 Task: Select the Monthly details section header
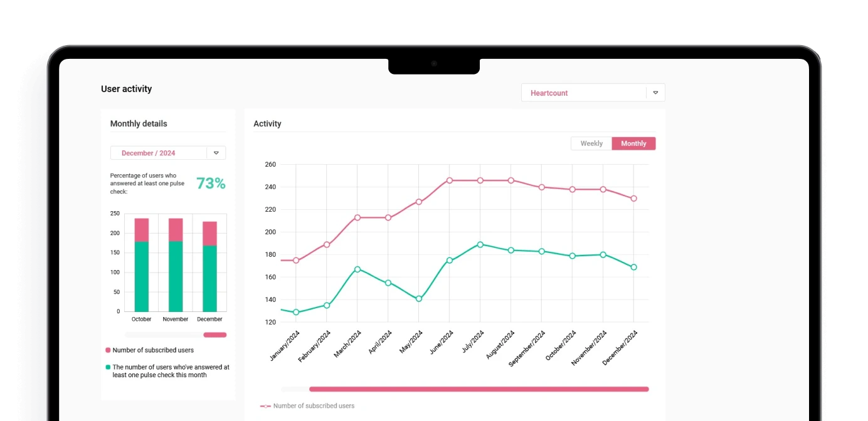138,123
